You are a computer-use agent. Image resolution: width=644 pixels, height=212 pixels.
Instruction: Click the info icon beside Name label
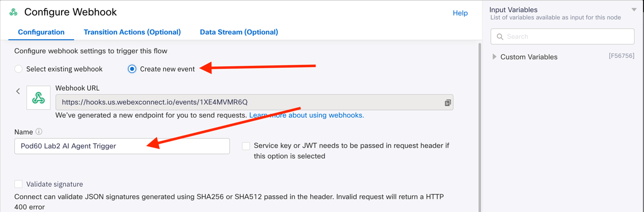click(x=39, y=132)
